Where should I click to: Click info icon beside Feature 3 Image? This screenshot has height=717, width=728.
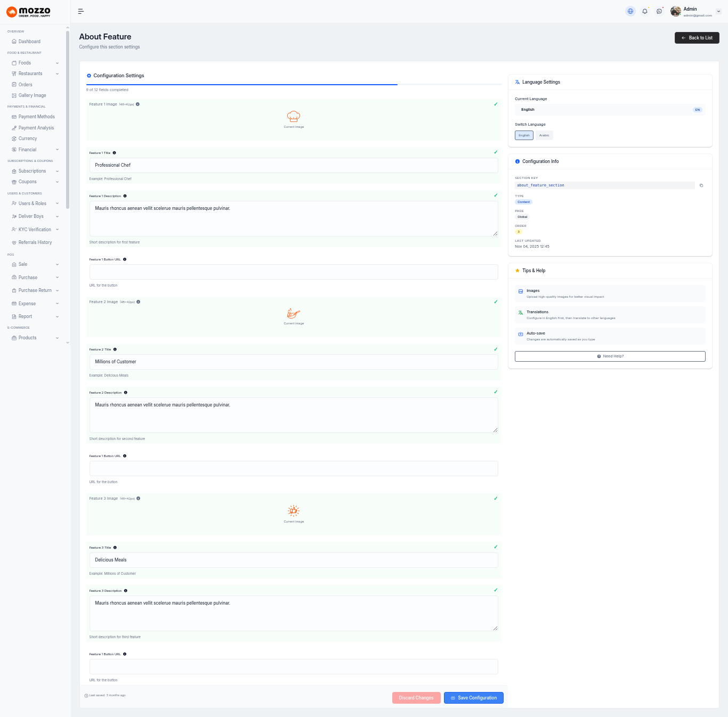139,499
